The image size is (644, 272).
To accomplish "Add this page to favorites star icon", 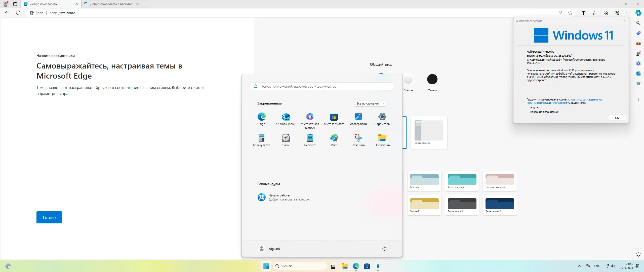I will [x=570, y=13].
